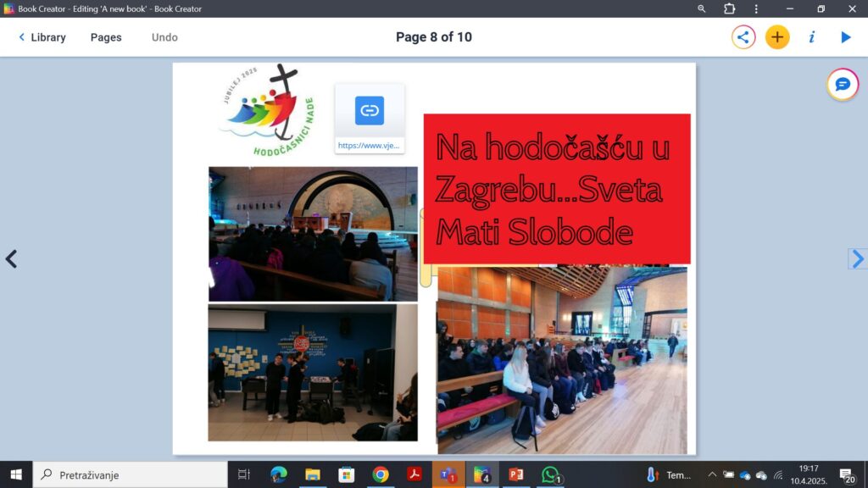Select the photo of students on benches
This screenshot has height=488, width=868.
pyautogui.click(x=562, y=360)
